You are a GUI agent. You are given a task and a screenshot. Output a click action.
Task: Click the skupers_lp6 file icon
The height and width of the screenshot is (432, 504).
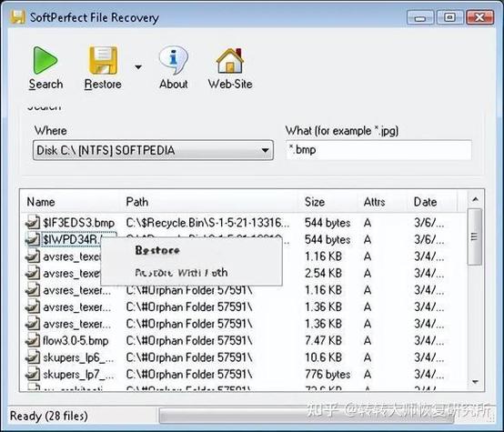[x=33, y=357]
